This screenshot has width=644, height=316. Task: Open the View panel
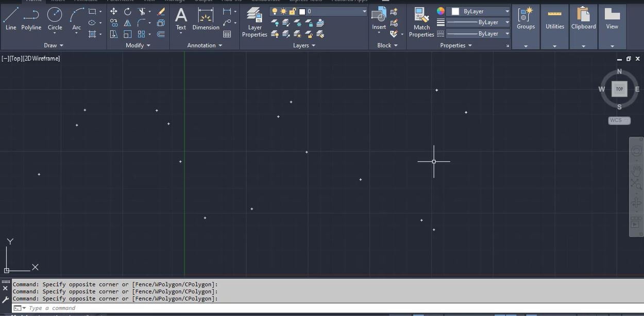coord(612,27)
